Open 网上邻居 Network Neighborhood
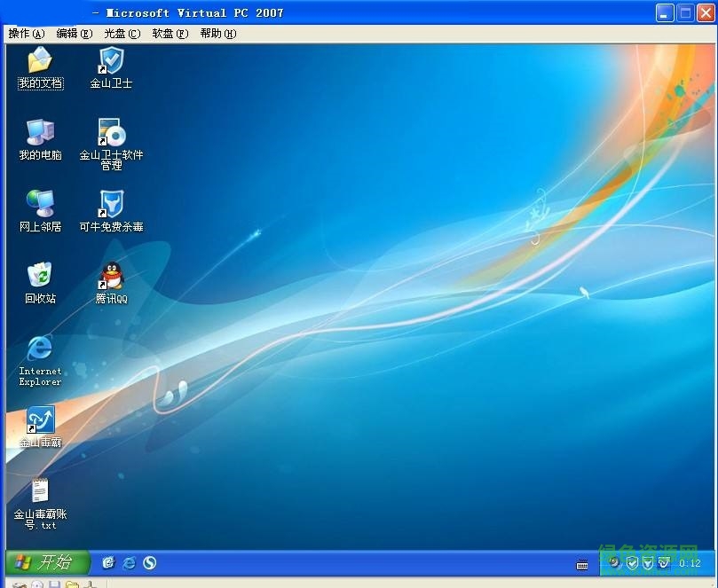718x588 pixels. pyautogui.click(x=40, y=206)
